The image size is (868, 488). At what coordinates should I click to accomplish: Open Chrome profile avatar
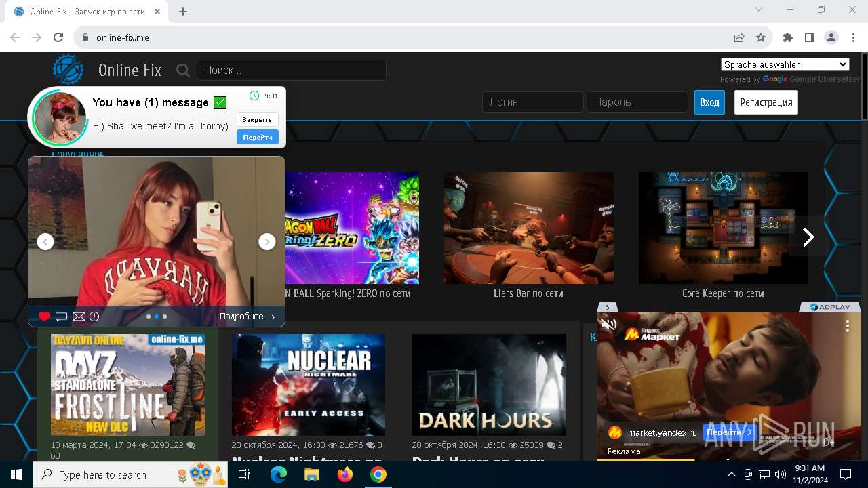click(831, 37)
